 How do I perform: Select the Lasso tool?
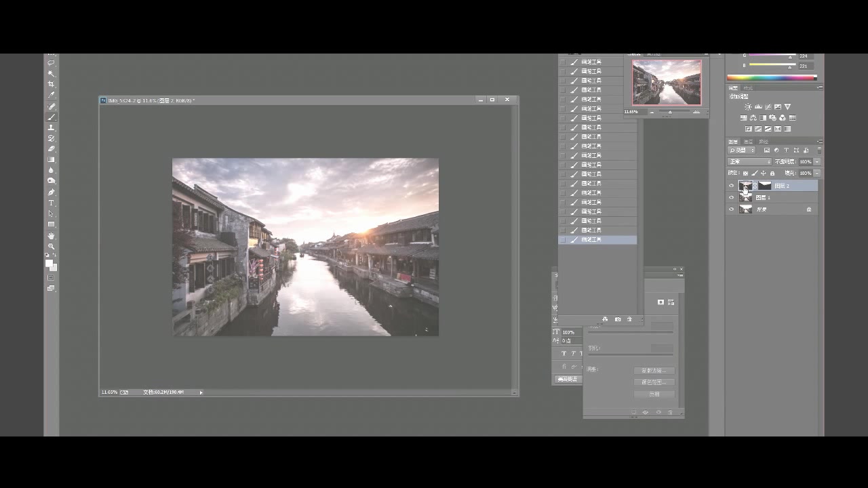(x=51, y=63)
